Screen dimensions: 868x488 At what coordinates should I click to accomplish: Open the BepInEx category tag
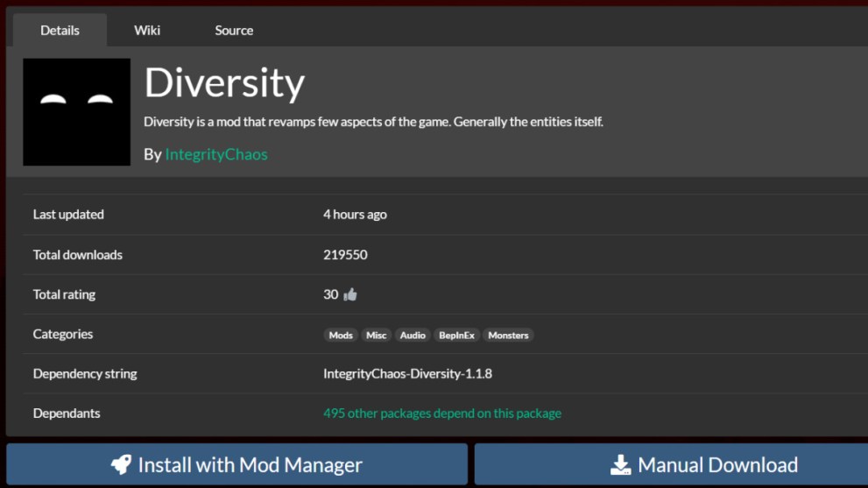(456, 335)
